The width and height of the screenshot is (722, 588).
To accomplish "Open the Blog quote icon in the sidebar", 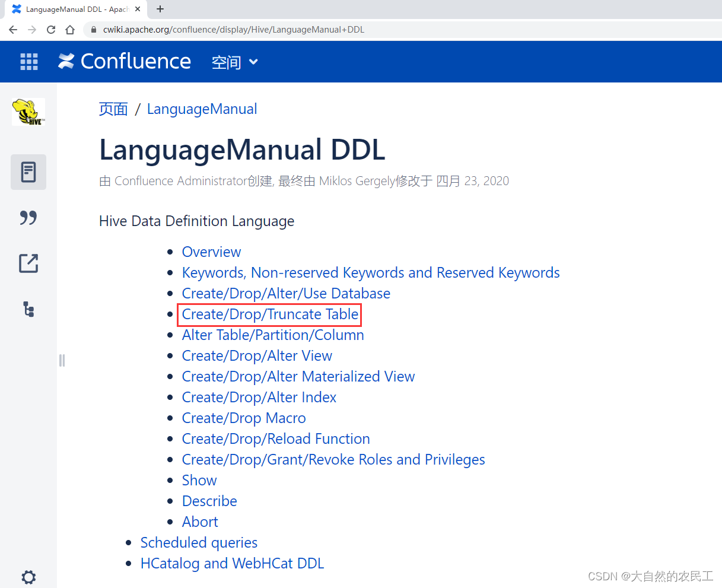I will 28,218.
